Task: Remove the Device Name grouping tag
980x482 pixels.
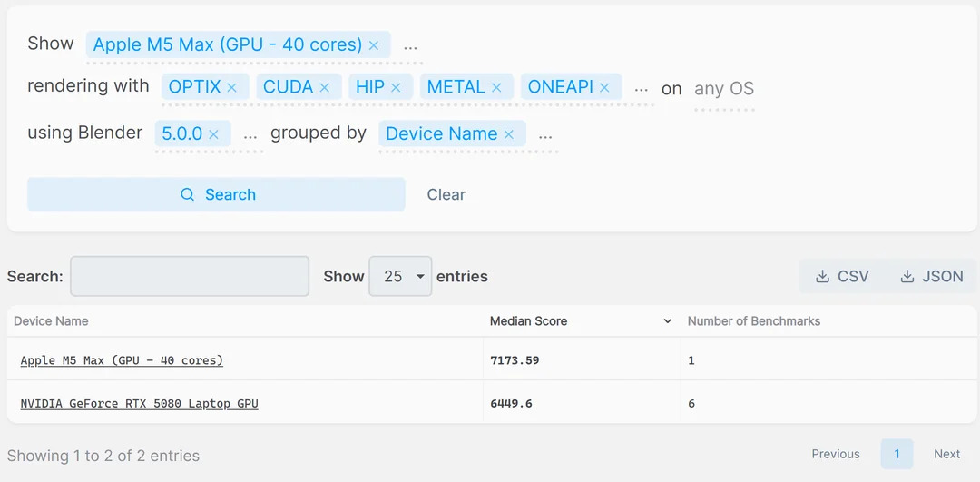Action: (x=509, y=133)
